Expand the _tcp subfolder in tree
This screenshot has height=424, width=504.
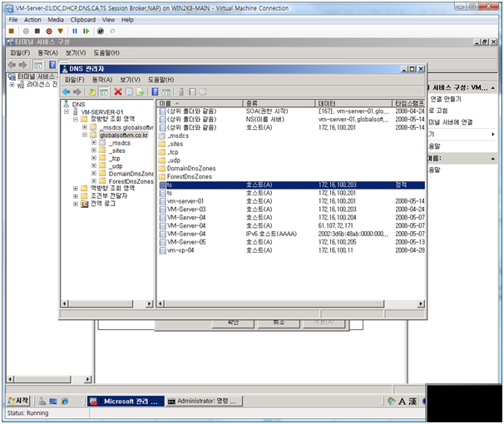tap(93, 158)
